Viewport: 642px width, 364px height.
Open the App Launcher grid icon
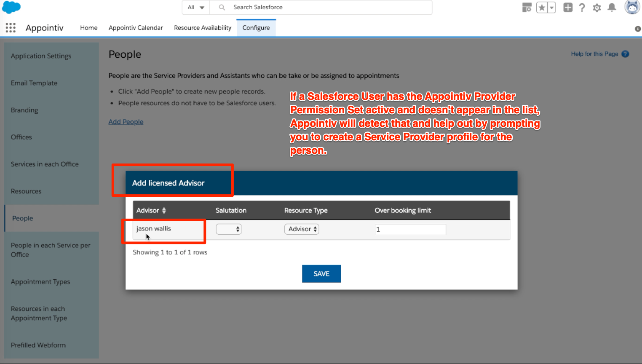[11, 28]
